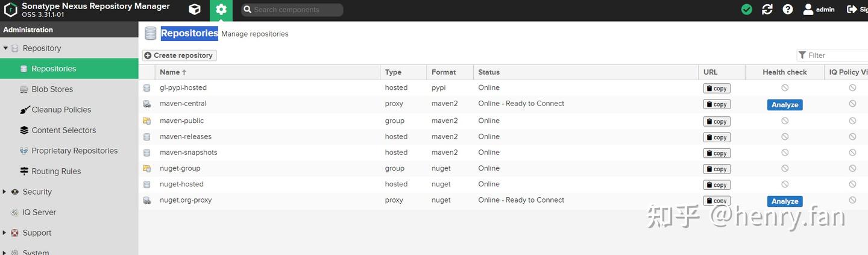Open the maven-public repository row

pos(182,121)
